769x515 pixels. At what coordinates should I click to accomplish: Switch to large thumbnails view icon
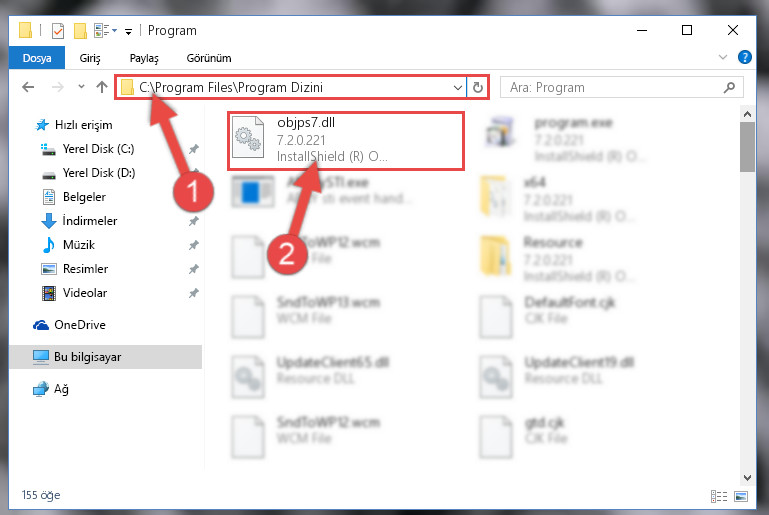click(741, 496)
